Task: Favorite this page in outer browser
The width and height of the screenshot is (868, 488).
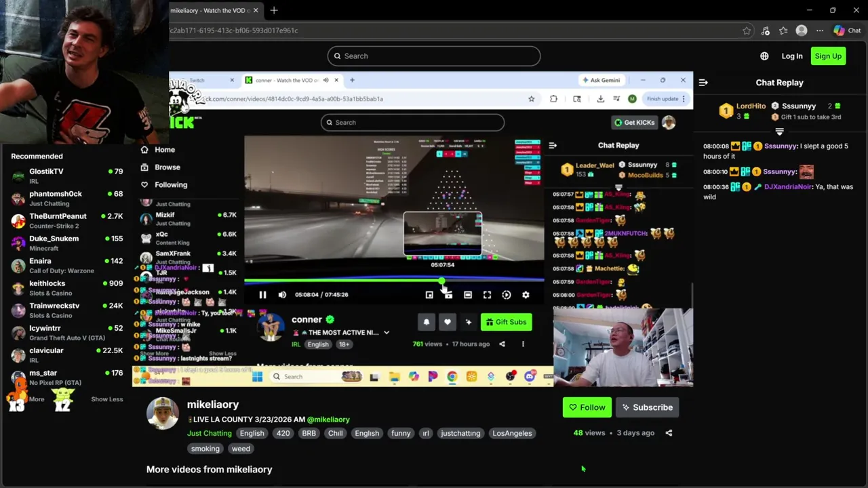Action: 747,30
